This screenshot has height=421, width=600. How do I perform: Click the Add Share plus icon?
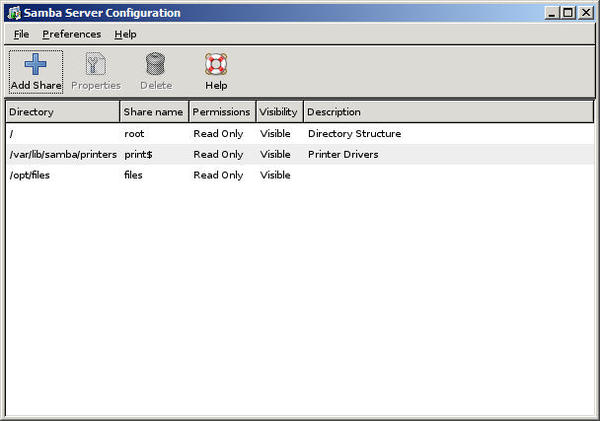point(36,64)
